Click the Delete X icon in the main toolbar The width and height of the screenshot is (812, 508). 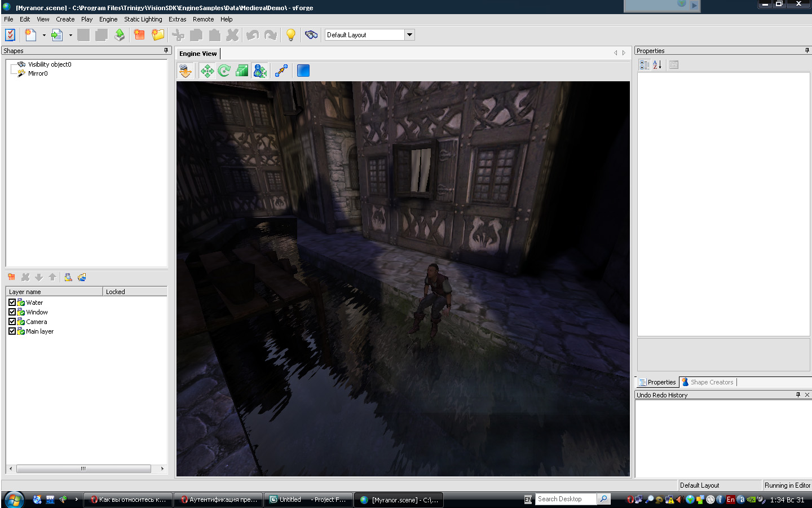(x=232, y=35)
